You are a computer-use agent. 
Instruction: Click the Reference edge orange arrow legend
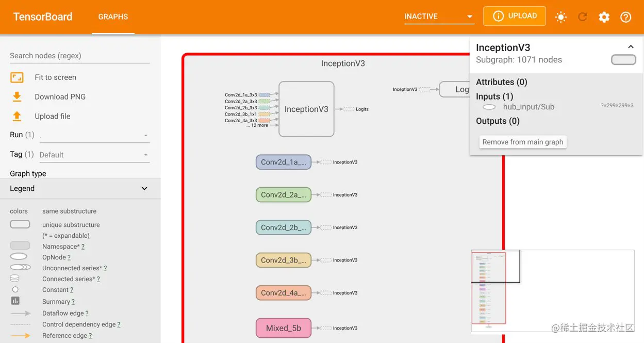(x=21, y=336)
